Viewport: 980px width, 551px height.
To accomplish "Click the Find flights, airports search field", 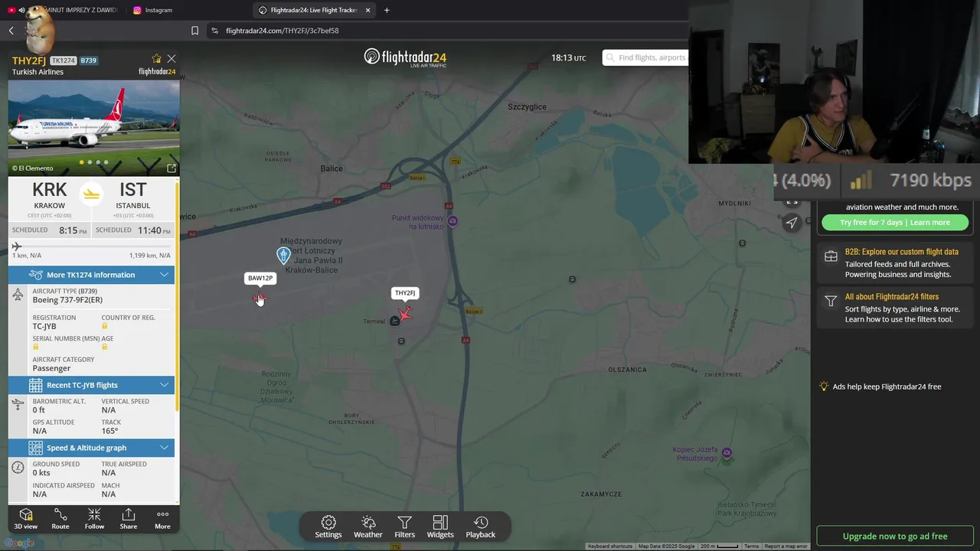I will 645,57.
